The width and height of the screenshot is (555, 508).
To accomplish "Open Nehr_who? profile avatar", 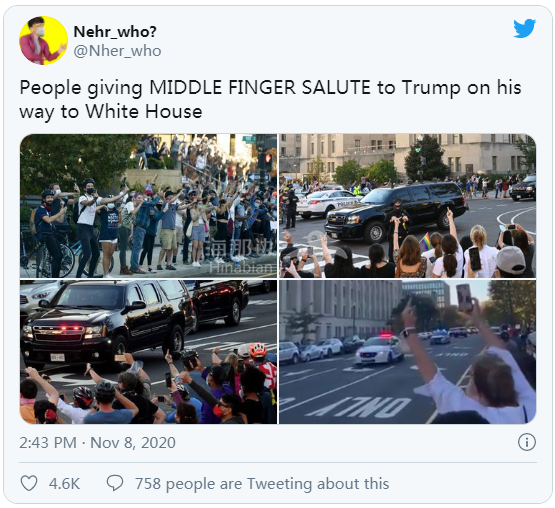I will [44, 40].
